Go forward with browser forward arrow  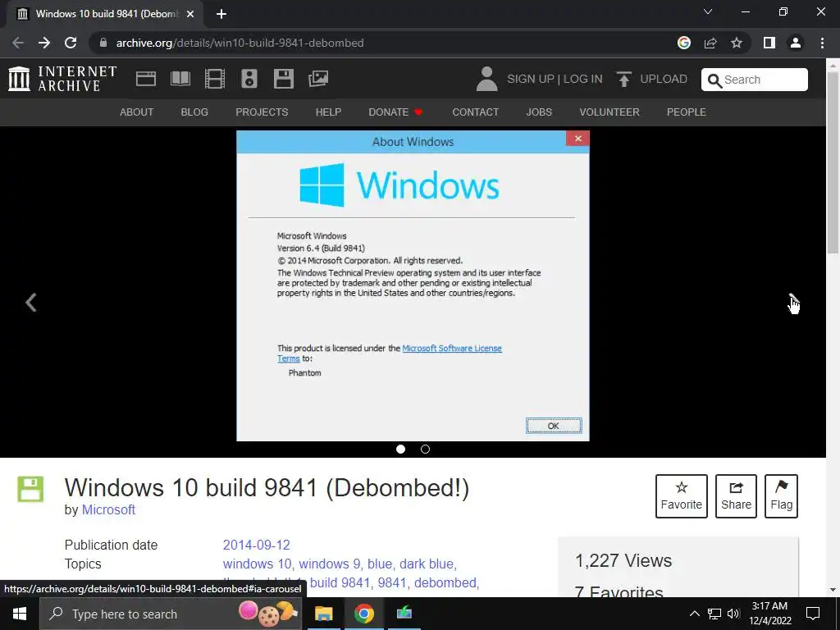[x=44, y=43]
